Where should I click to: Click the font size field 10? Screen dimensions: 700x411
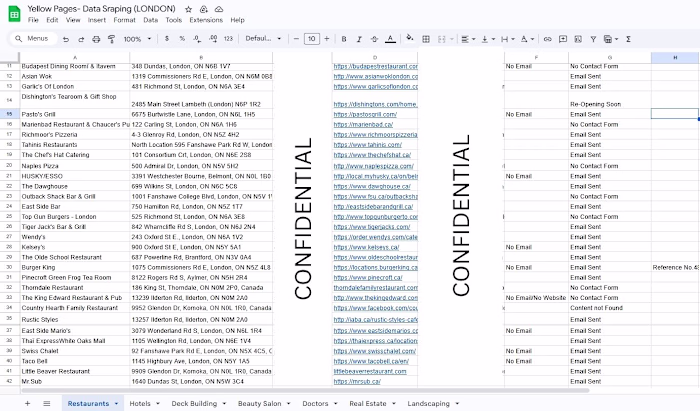(312, 39)
